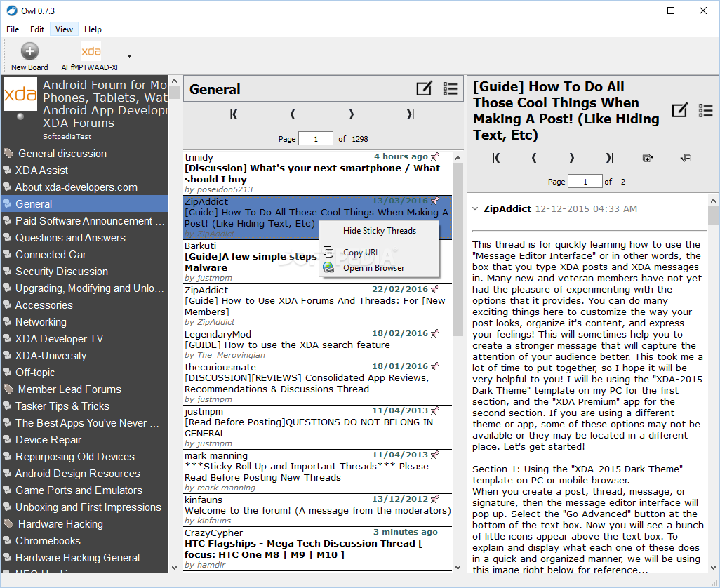The height and width of the screenshot is (588, 720).
Task: Click the thread list vertical scrollbar down arrow
Action: [458, 568]
